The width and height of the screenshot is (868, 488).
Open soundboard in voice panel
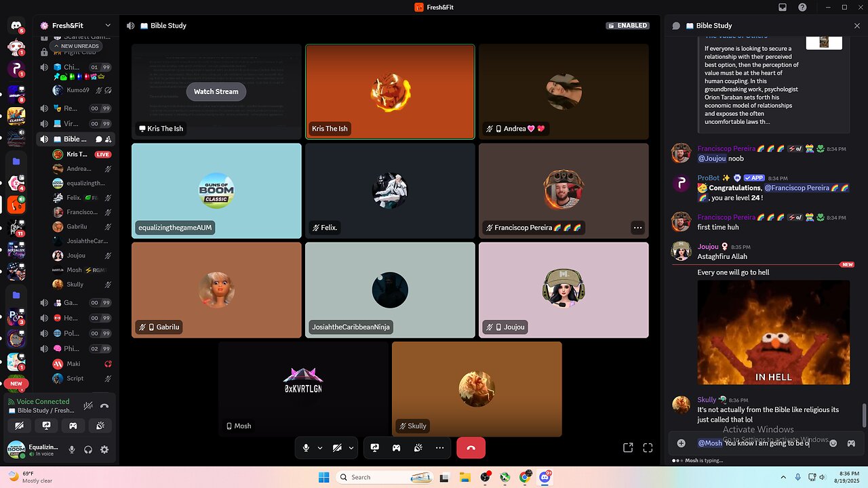click(100, 426)
